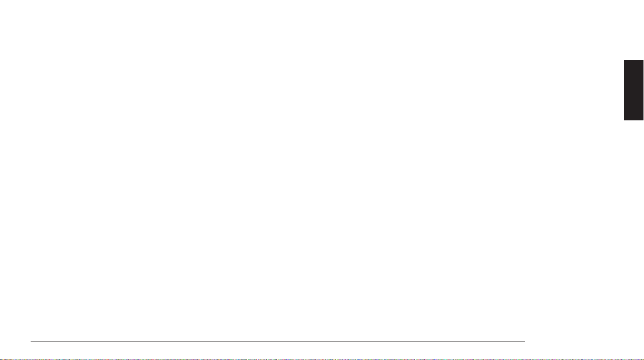Click the thin horizontal footer rule line
The width and height of the screenshot is (644, 360).
278,342
